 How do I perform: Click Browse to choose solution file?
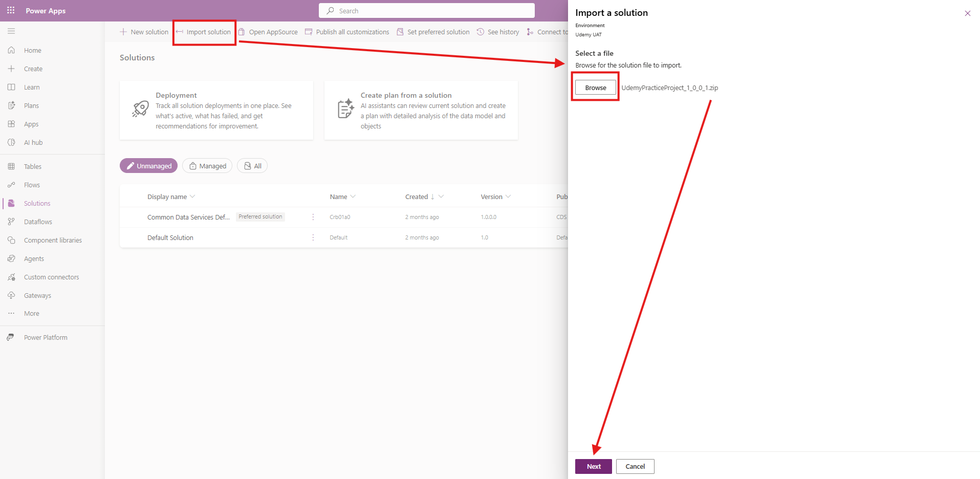tap(596, 88)
